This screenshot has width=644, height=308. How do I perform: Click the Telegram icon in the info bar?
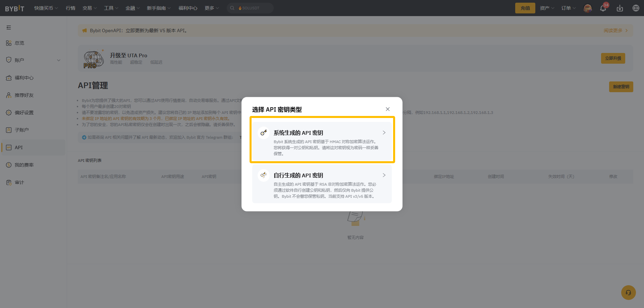84,137
